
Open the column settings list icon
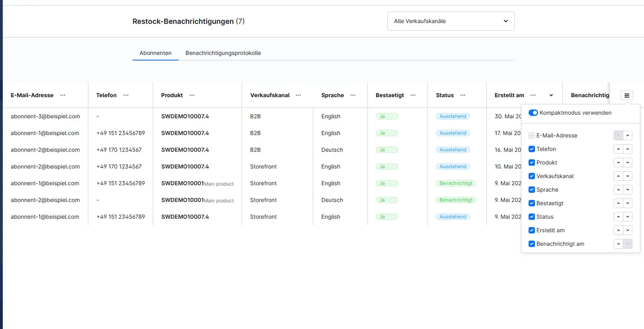pos(627,95)
